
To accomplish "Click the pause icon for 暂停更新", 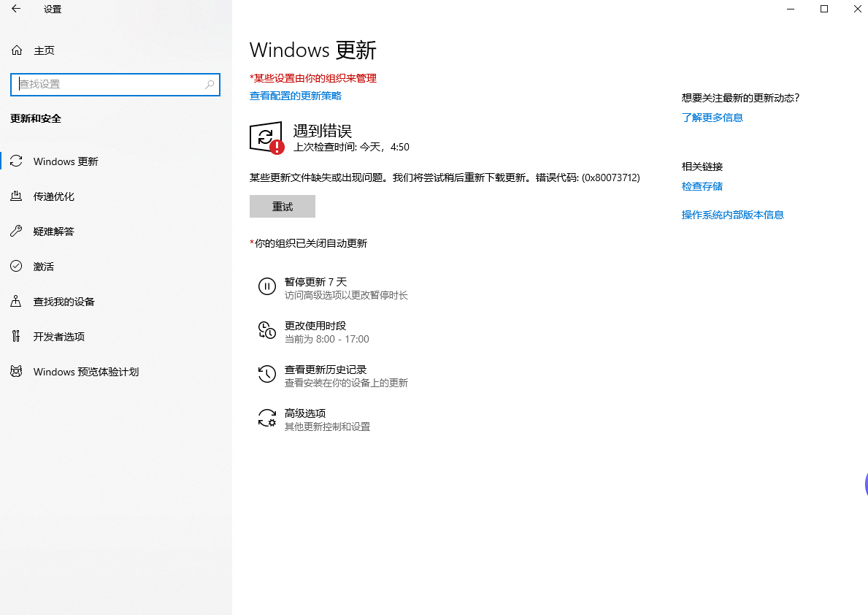I will tap(266, 286).
